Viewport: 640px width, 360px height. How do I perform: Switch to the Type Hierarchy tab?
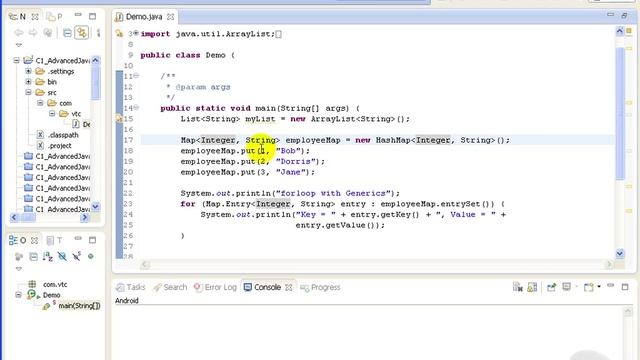tap(55, 240)
